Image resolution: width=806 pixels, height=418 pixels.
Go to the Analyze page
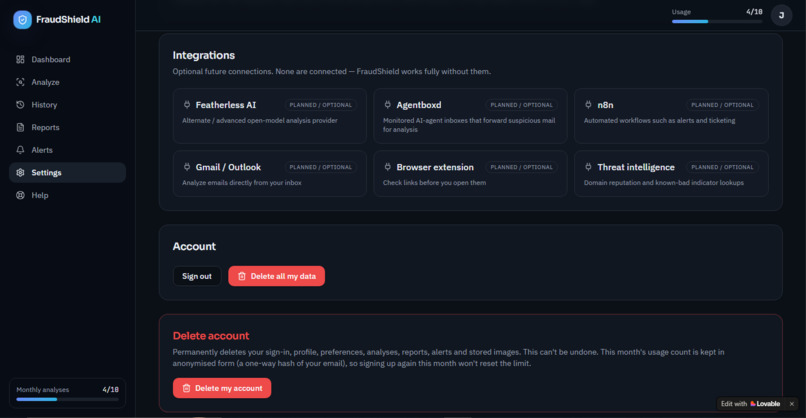(67, 82)
